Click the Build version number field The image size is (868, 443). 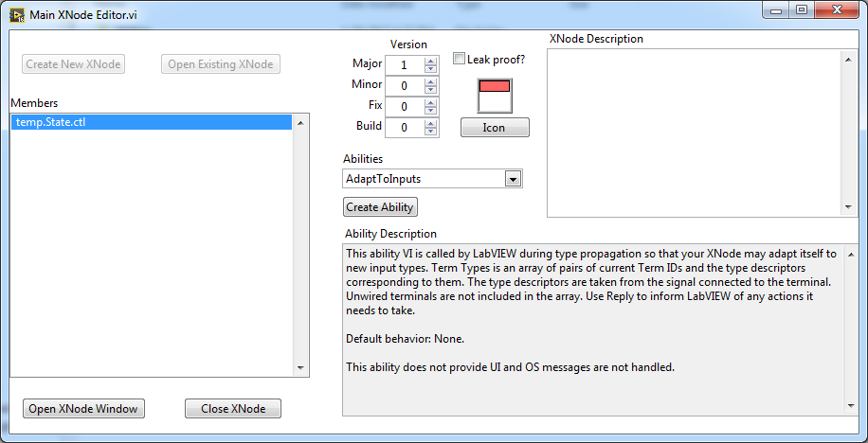(405, 128)
